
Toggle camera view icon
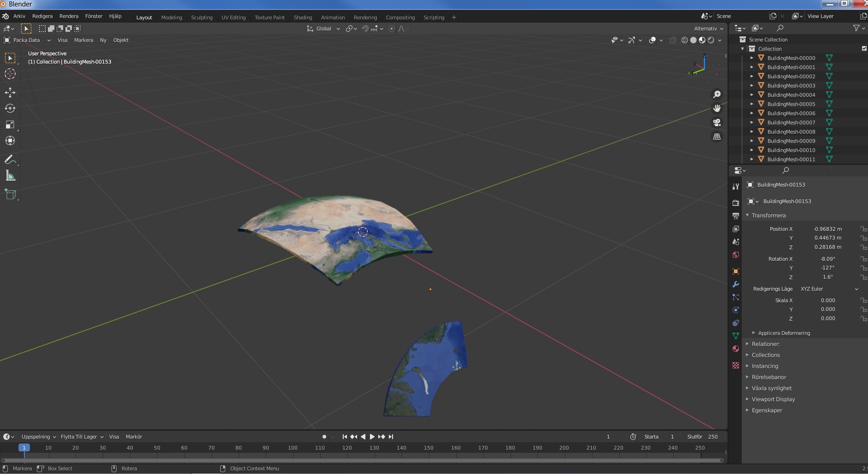point(717,123)
